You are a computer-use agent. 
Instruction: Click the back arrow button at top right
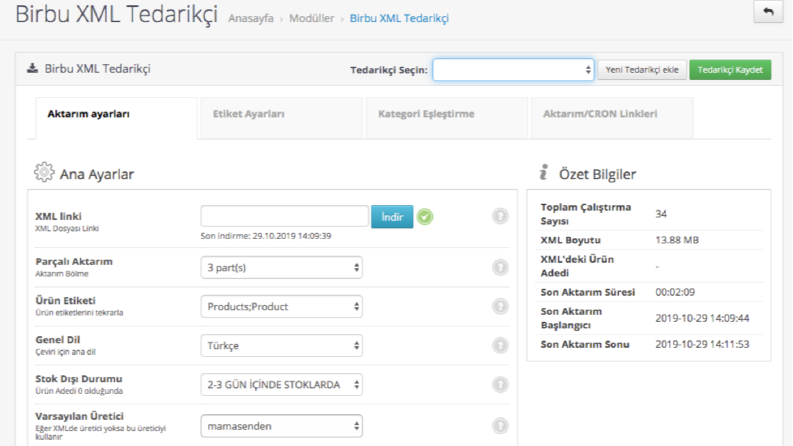click(768, 11)
